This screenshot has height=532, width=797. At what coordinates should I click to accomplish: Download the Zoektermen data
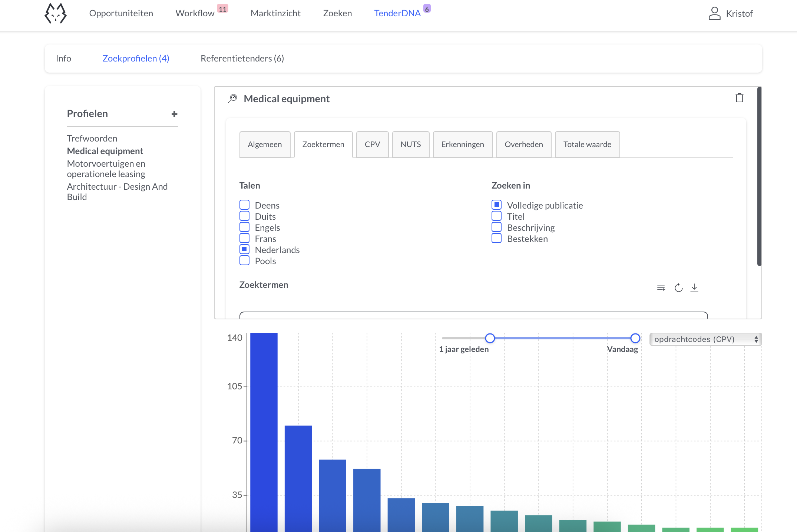pyautogui.click(x=695, y=287)
